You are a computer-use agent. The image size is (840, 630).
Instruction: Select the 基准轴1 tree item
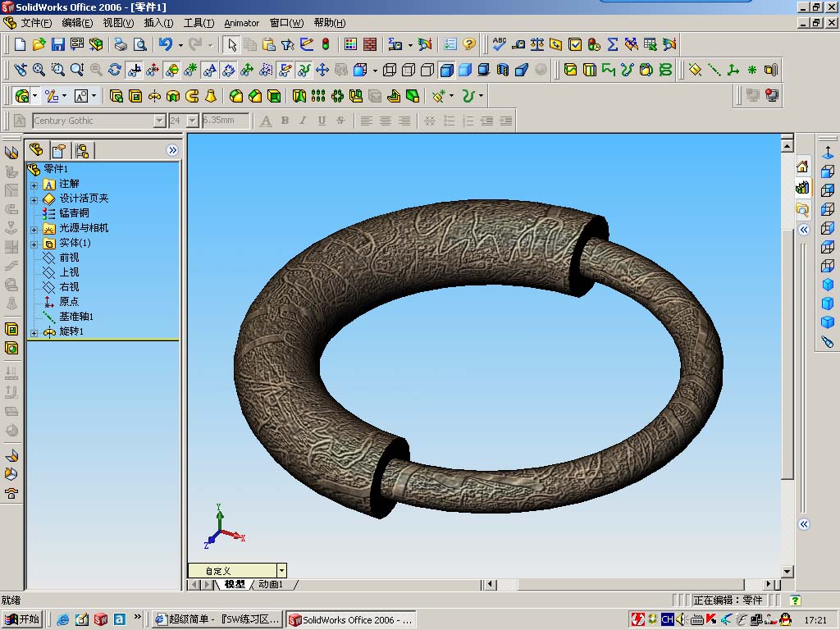76,317
